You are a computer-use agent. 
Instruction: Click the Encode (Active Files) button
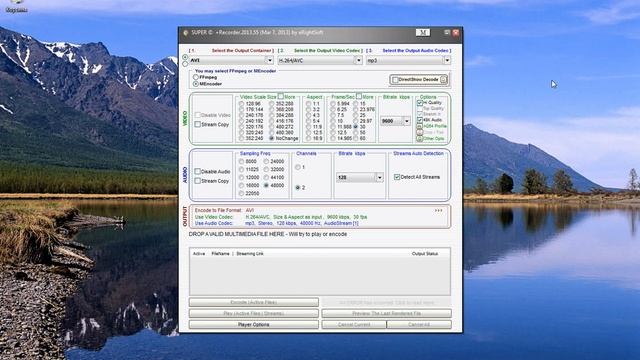coord(253,302)
